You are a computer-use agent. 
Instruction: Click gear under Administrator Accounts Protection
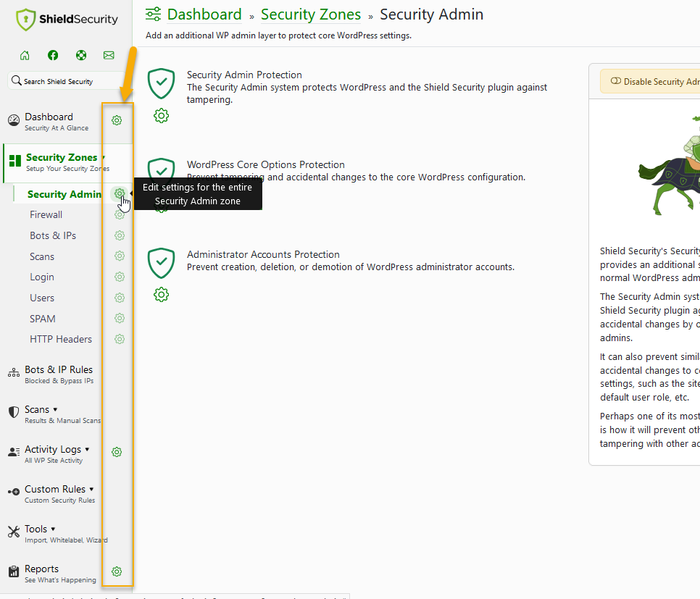[x=161, y=295]
